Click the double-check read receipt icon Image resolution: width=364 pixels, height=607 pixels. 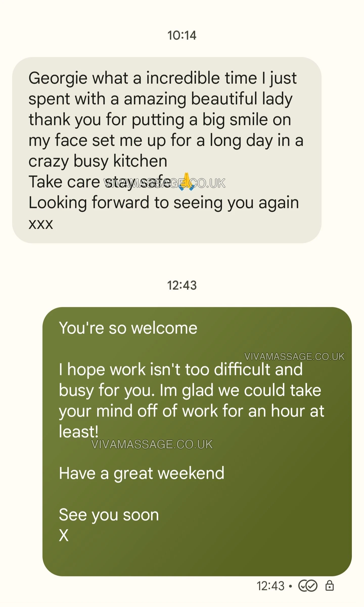tap(308, 586)
